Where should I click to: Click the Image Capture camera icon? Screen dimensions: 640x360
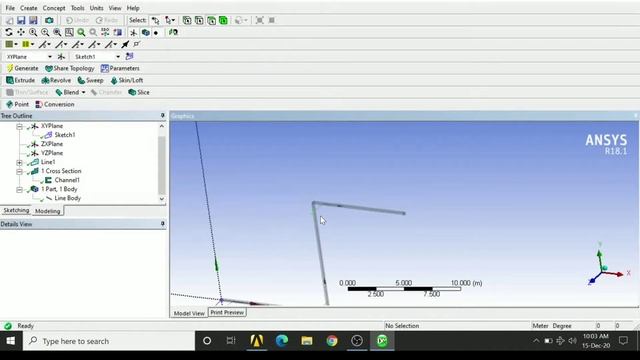tap(49, 20)
